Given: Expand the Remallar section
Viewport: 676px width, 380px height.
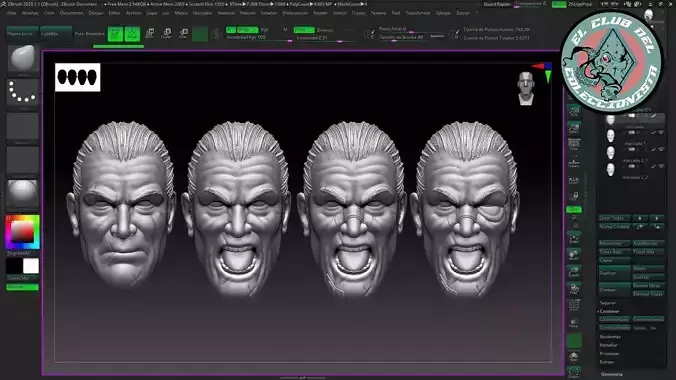Looking at the screenshot, I should tap(608, 345).
